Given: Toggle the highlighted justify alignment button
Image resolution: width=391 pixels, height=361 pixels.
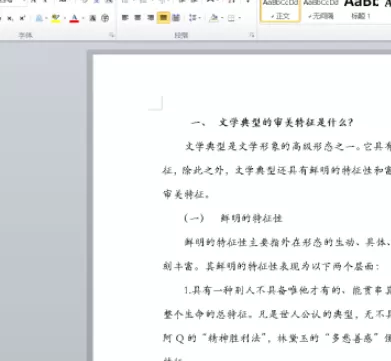Looking at the screenshot, I should tap(163, 18).
